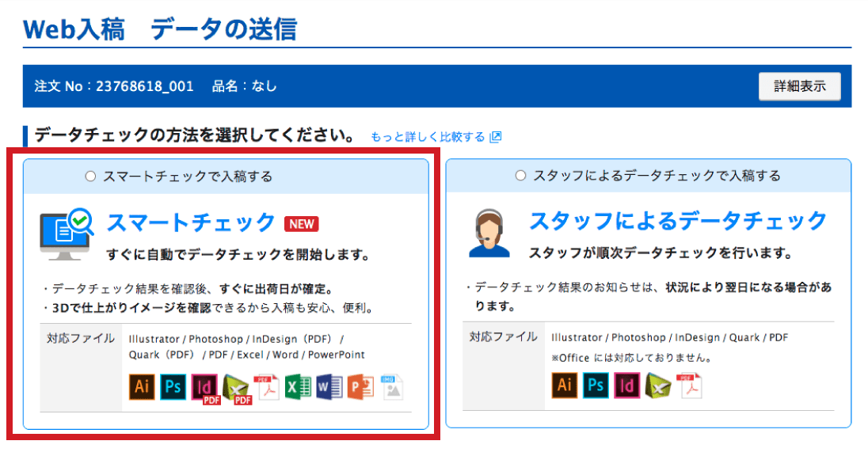Click the PDF icon under スタッフによるデータチェック
This screenshot has width=868, height=456.
[x=689, y=386]
